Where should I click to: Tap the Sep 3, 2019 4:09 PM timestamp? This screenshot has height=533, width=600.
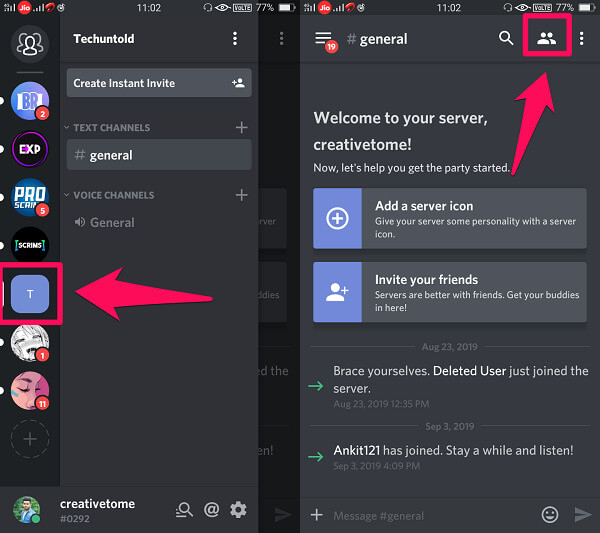377,466
